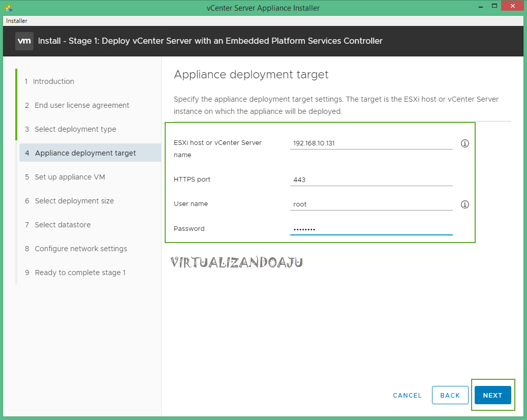Open the Installer menu
The image size is (527, 420).
[x=17, y=21]
